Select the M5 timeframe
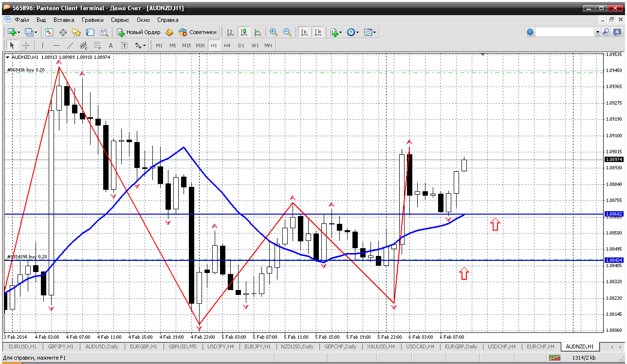Image resolution: width=627 pixels, height=364 pixels. pyautogui.click(x=173, y=45)
